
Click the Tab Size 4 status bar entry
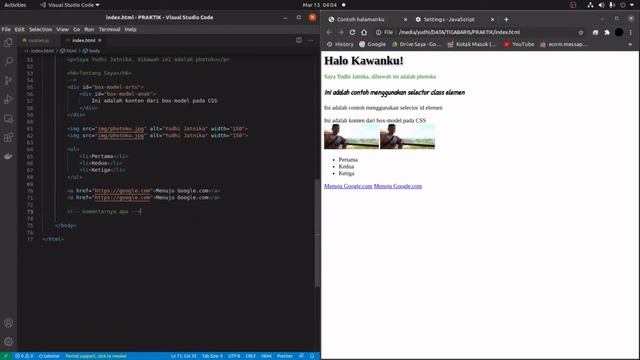coord(212,356)
